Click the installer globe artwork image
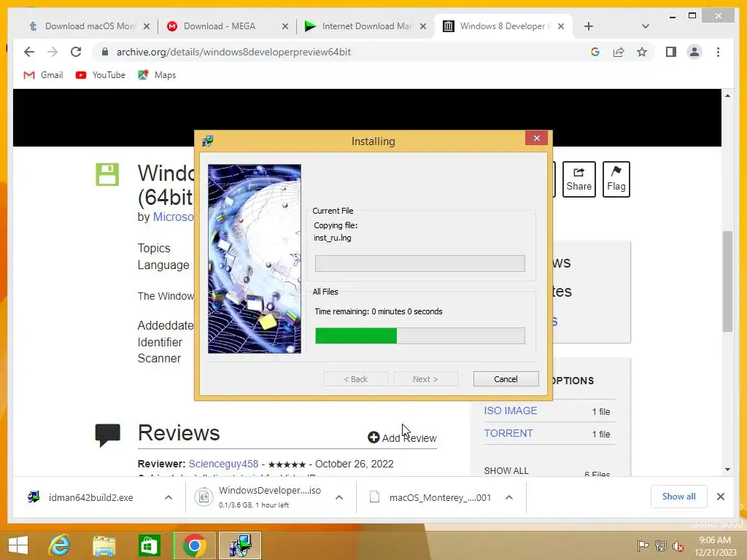Viewport: 747px width, 560px height. [x=255, y=259]
